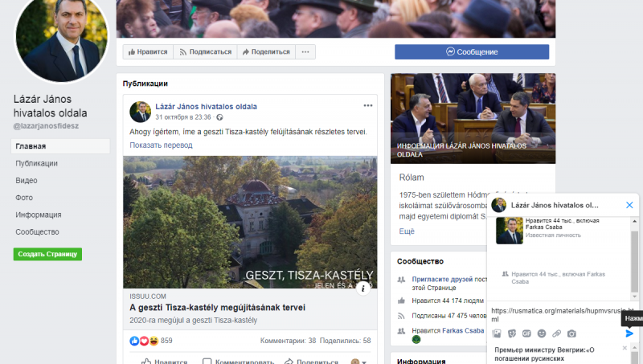643x364 pixels.
Task: Click the camera icon in chat toolbar
Action: pyautogui.click(x=571, y=333)
